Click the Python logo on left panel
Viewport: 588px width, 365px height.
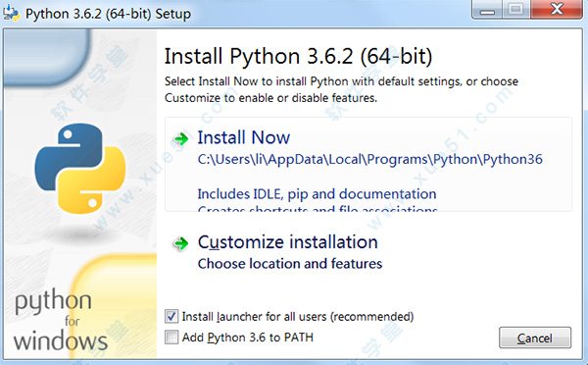pos(80,168)
